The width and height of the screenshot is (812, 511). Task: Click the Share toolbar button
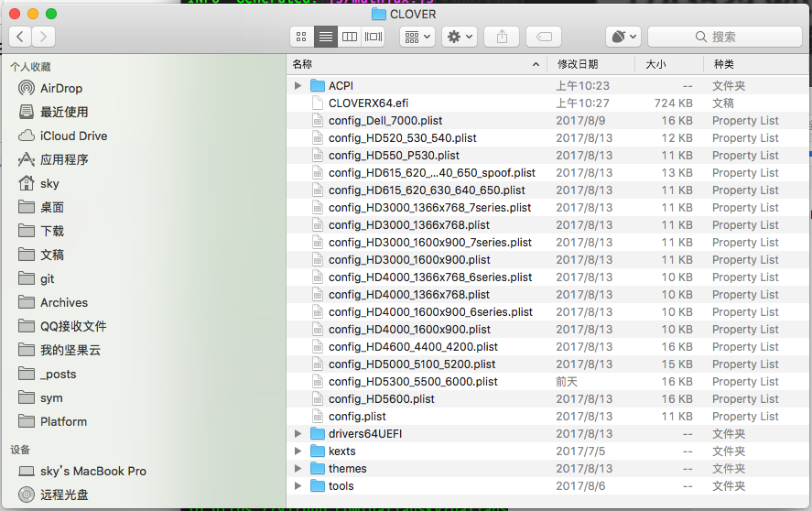pyautogui.click(x=502, y=37)
